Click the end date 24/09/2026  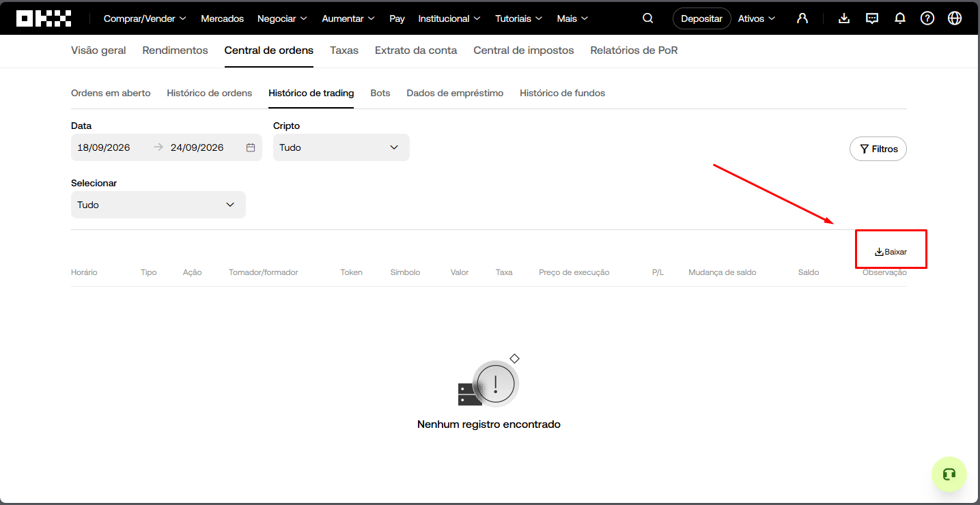pyautogui.click(x=197, y=147)
